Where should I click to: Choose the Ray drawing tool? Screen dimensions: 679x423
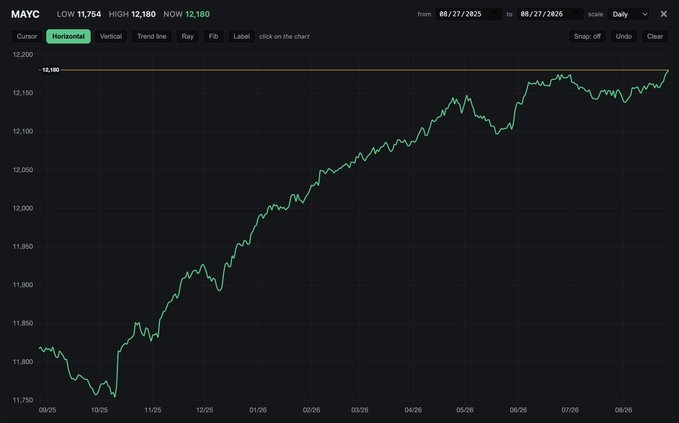[188, 36]
